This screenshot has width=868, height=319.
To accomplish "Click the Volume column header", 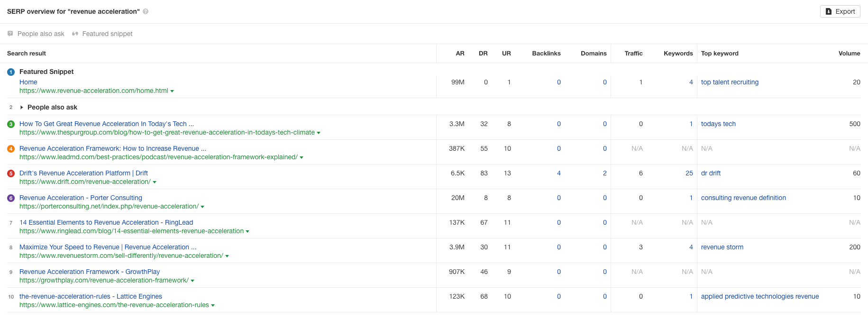I will click(849, 53).
